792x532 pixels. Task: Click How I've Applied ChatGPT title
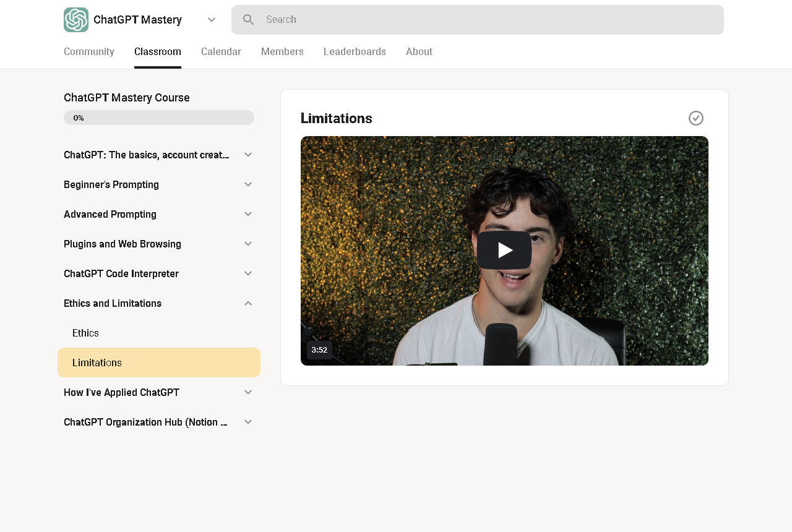pyautogui.click(x=121, y=392)
